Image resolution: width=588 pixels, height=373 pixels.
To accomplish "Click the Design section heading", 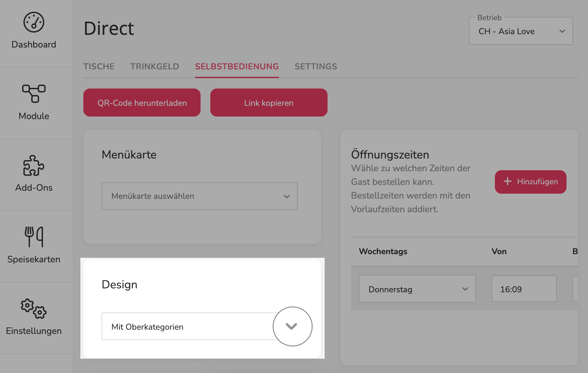I will (119, 284).
